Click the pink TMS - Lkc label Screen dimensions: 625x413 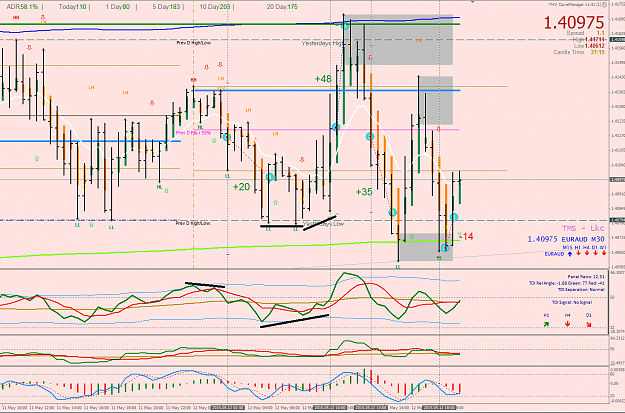click(583, 228)
